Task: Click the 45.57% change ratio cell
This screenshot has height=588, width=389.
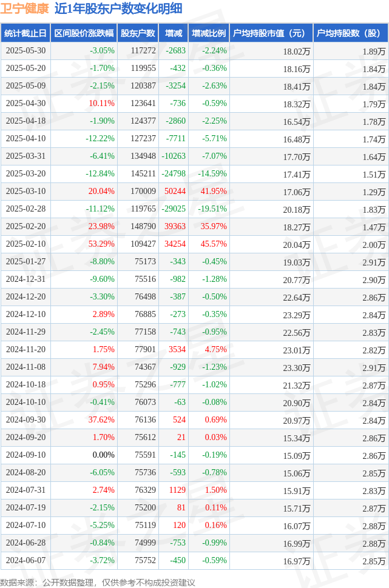Action: pyautogui.click(x=214, y=244)
